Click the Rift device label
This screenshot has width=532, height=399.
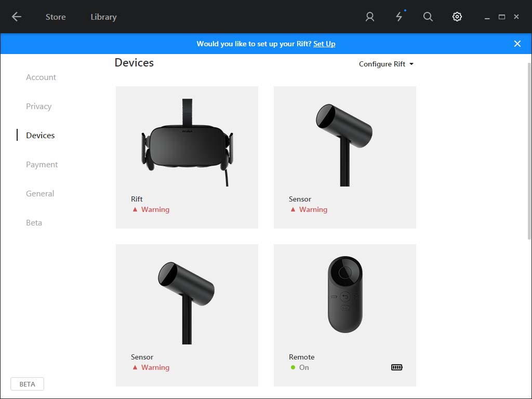137,199
